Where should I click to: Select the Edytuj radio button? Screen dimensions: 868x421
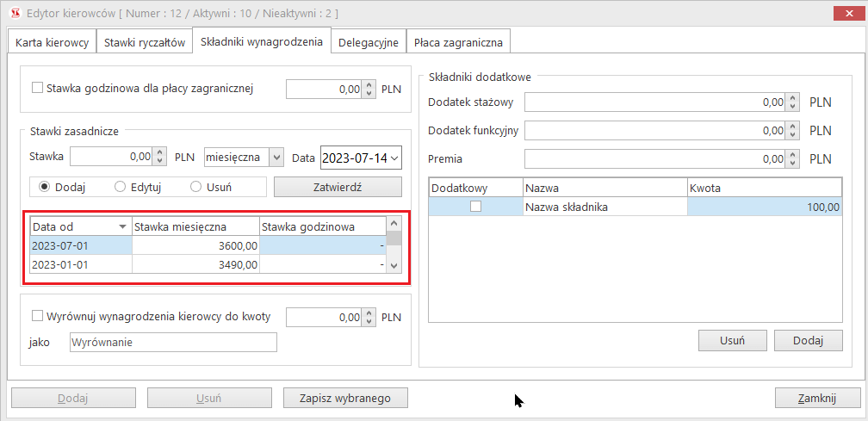[120, 187]
